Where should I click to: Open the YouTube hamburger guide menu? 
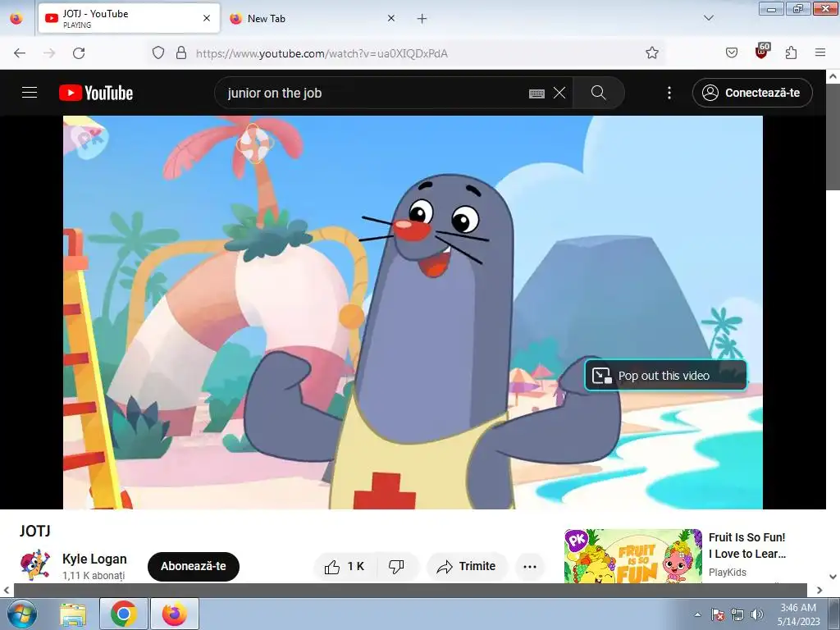[x=30, y=93]
